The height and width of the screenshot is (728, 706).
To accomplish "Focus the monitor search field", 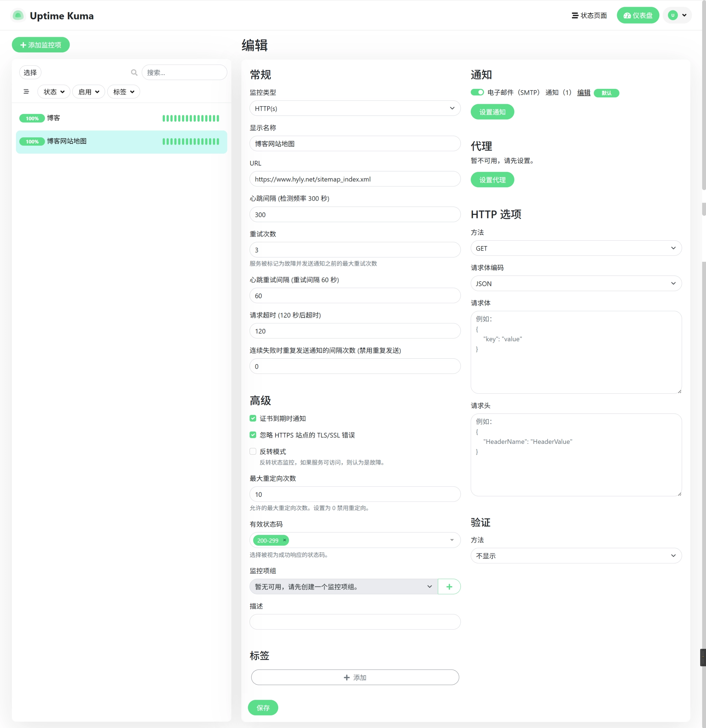I will tap(184, 72).
